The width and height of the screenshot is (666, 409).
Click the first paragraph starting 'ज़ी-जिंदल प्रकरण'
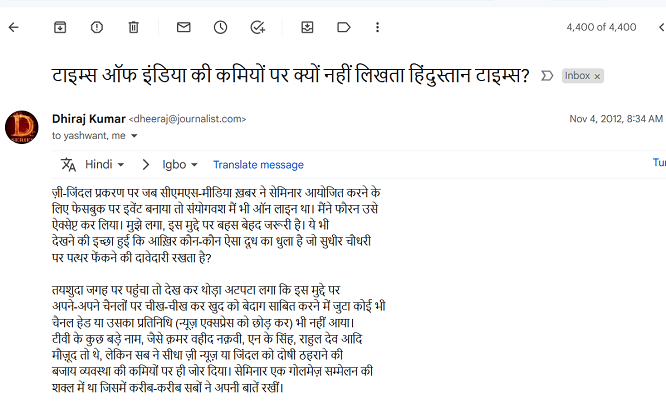(x=216, y=225)
